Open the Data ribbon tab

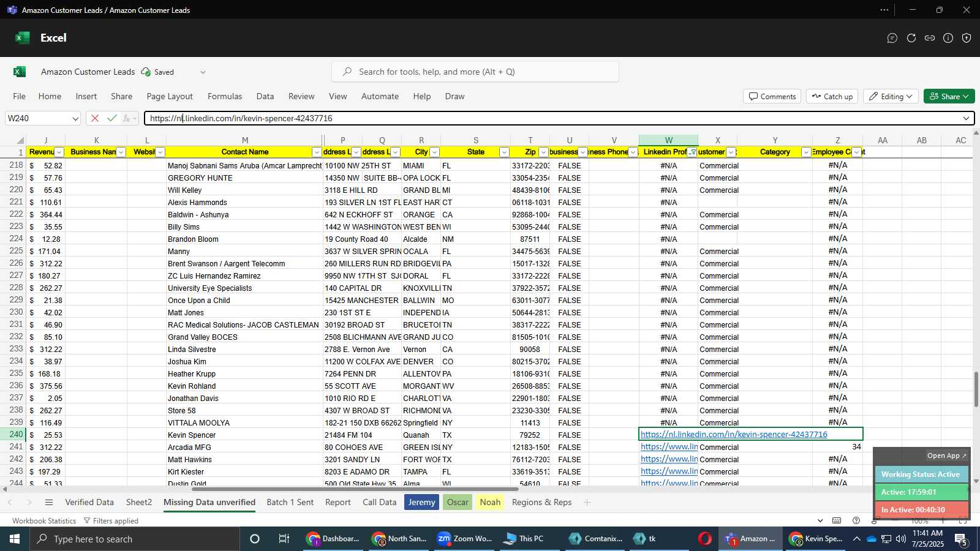[265, 96]
